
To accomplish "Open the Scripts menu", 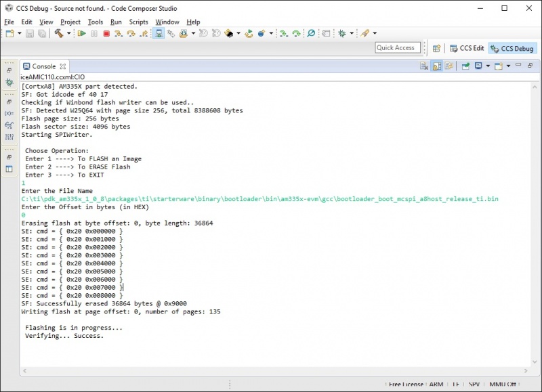I will point(137,22).
